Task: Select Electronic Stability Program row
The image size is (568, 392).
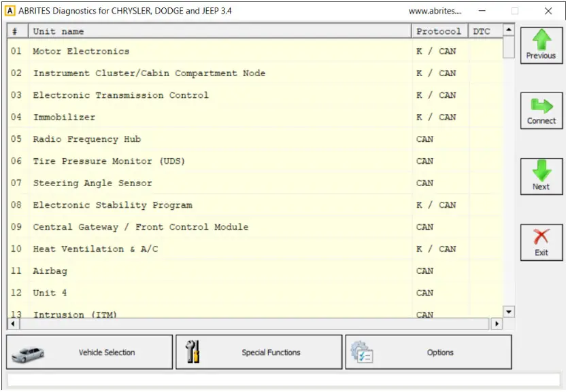Action: (255, 205)
